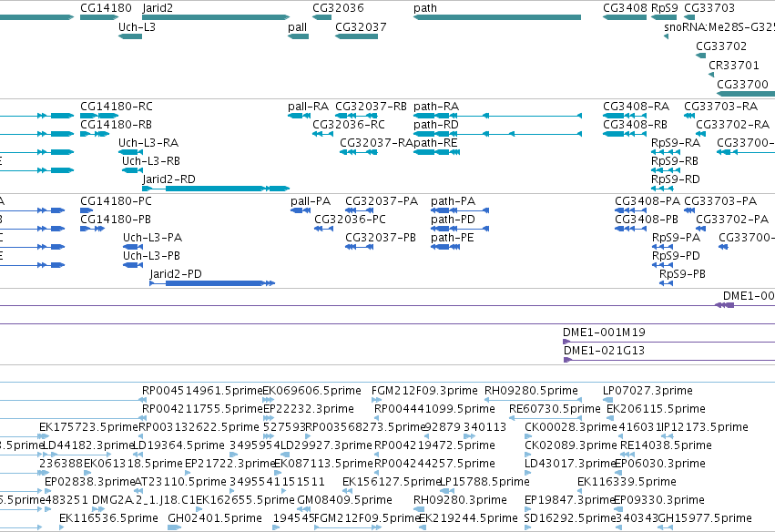
Task: Click the CG33702-PA protein label
Action: pos(732,220)
